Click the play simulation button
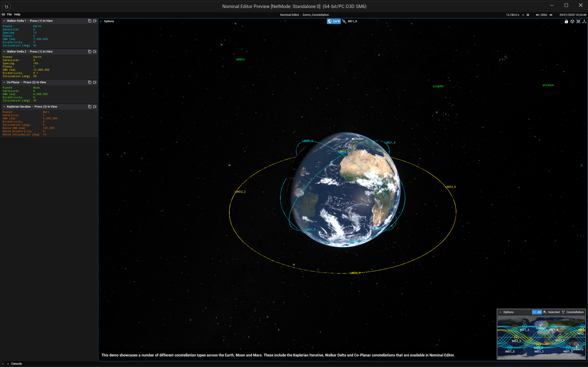 (x=523, y=15)
